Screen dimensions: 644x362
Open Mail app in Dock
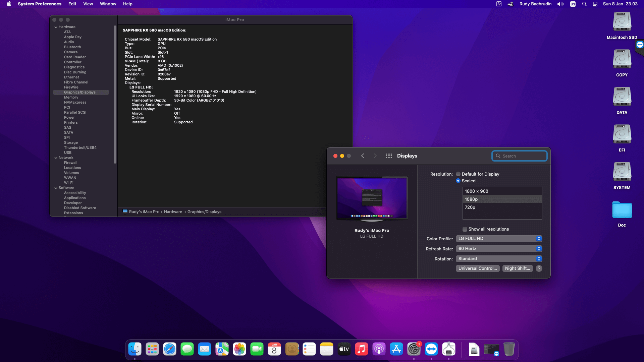pyautogui.click(x=205, y=349)
